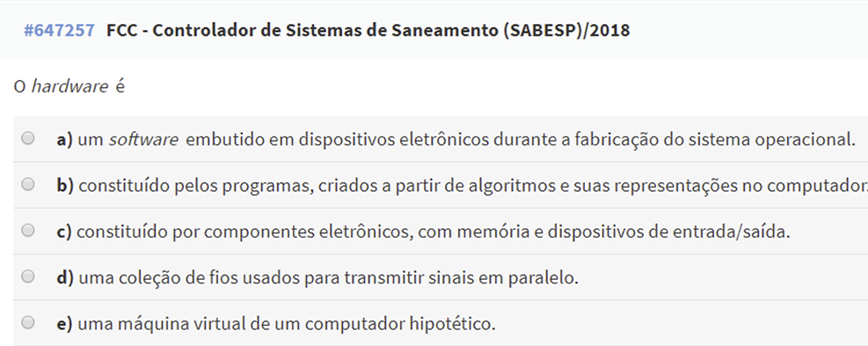Click answer text 'constituído pelos programas'
Image resolution: width=868 pixels, height=346 pixels.
[473, 186]
